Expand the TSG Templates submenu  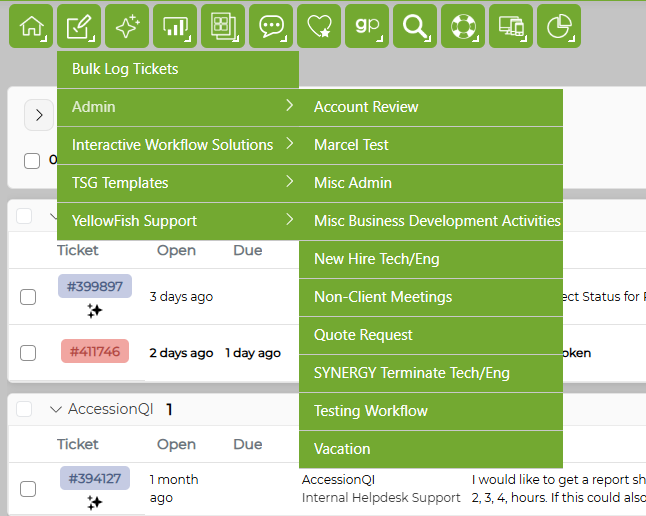coord(178,183)
